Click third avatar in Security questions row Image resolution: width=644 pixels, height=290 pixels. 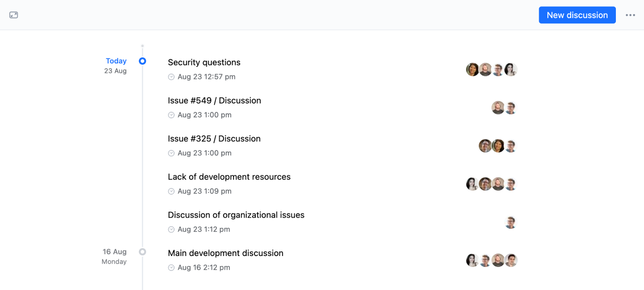pos(498,69)
